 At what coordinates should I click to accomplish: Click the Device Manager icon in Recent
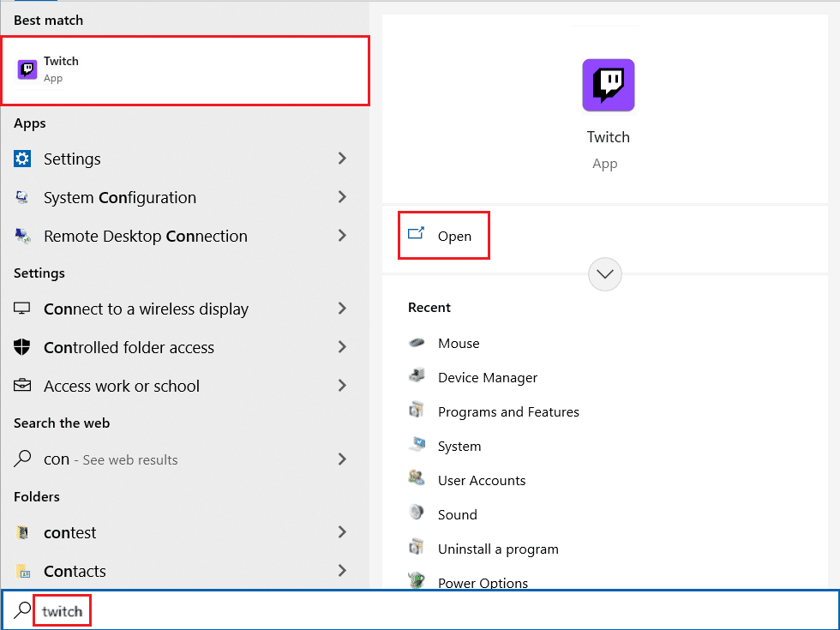coord(417,376)
